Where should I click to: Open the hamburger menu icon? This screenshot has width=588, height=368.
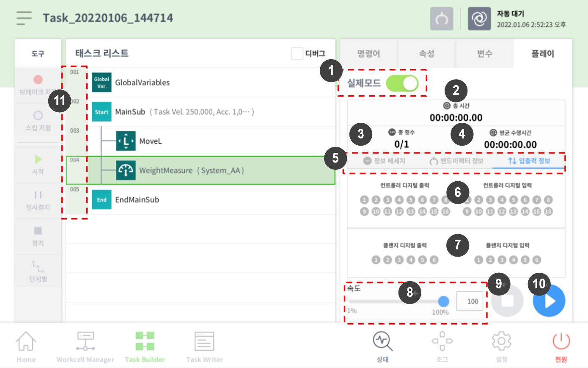24,18
